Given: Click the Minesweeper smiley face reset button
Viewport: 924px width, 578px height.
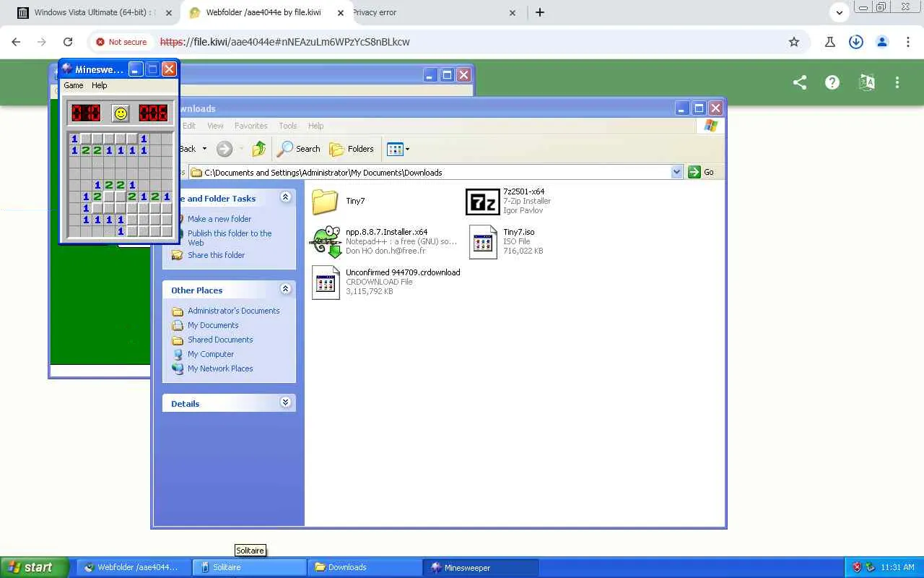Looking at the screenshot, I should click(121, 113).
